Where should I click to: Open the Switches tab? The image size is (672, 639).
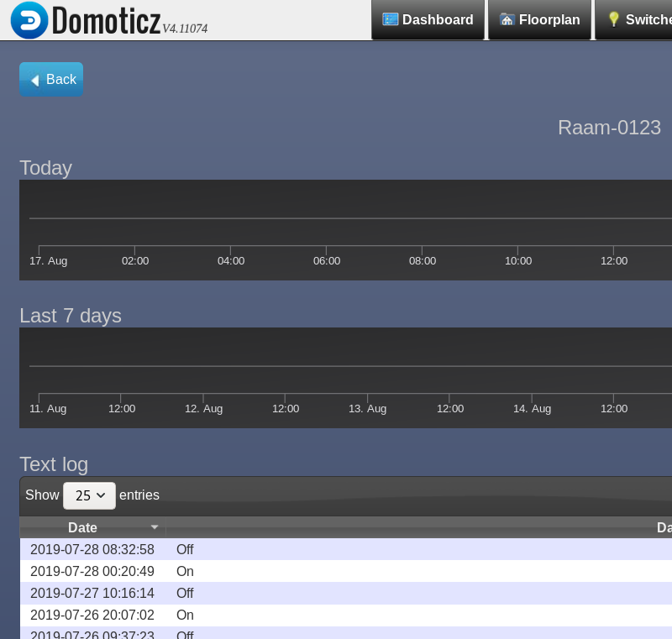pyautogui.click(x=634, y=19)
